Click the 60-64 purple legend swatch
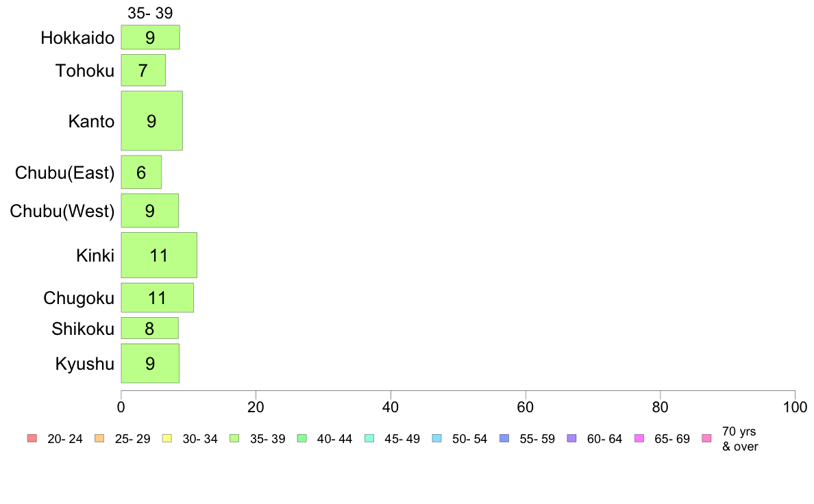Image resolution: width=814 pixels, height=504 pixels. [571, 439]
